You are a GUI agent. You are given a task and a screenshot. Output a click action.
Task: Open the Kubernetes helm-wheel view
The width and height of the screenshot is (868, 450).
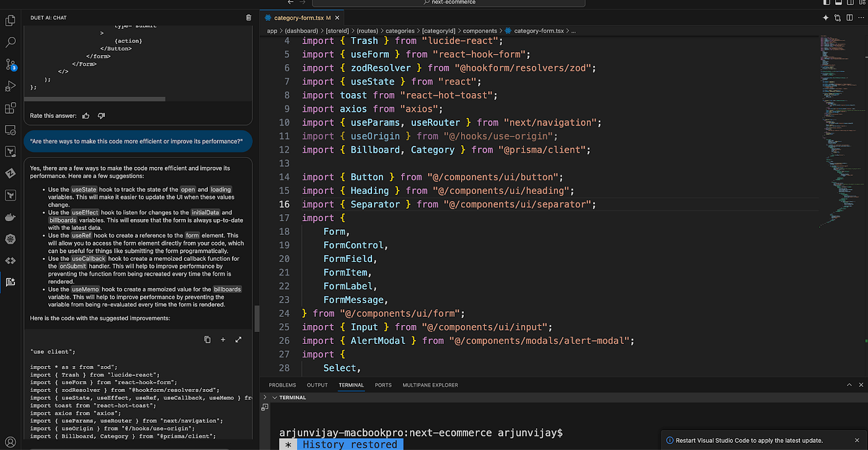10,239
